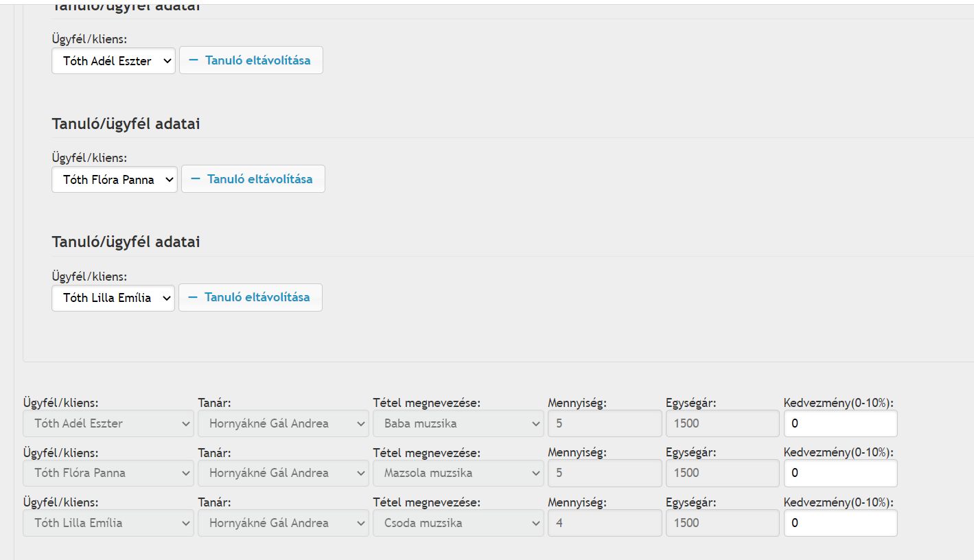
Task: Click quantity field showing 4
Action: pos(604,523)
